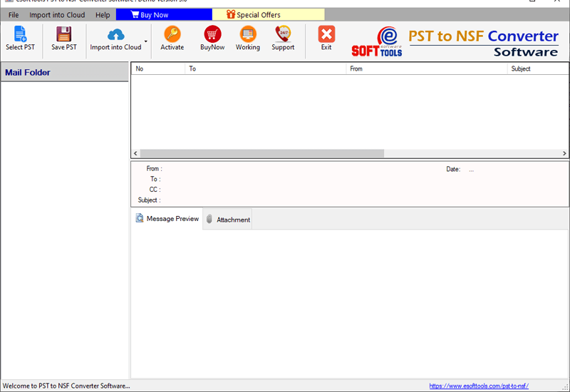Click the Mail Folder panel header
Image resolution: width=570 pixels, height=392 pixels.
click(65, 72)
